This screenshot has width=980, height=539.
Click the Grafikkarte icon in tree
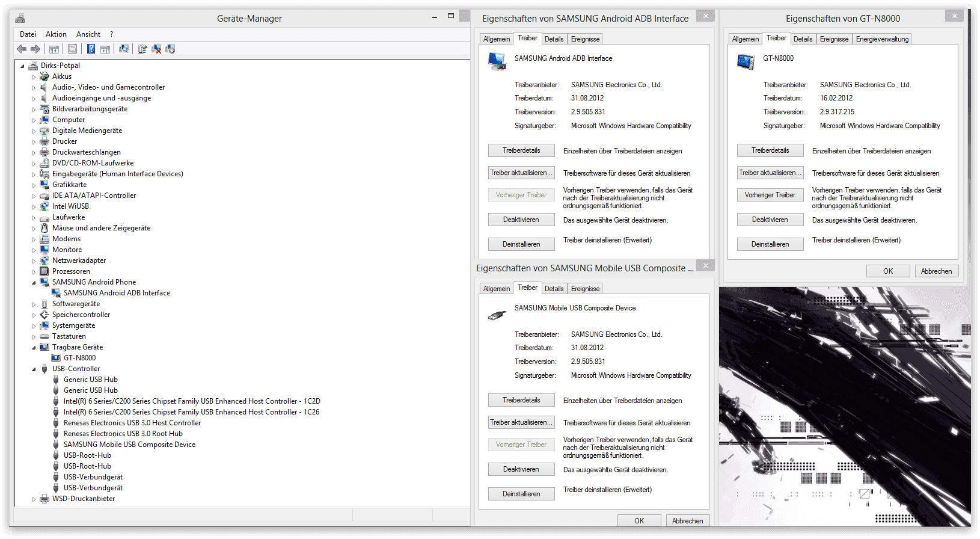pos(44,185)
